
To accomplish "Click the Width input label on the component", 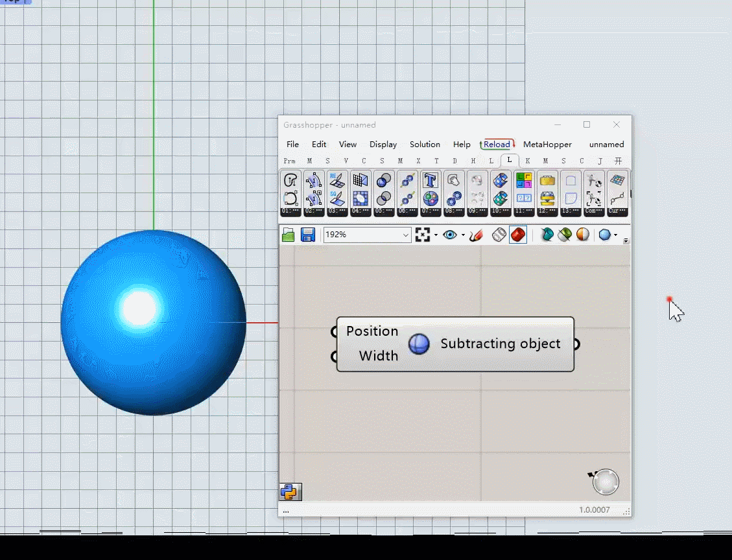I will pyautogui.click(x=379, y=356).
